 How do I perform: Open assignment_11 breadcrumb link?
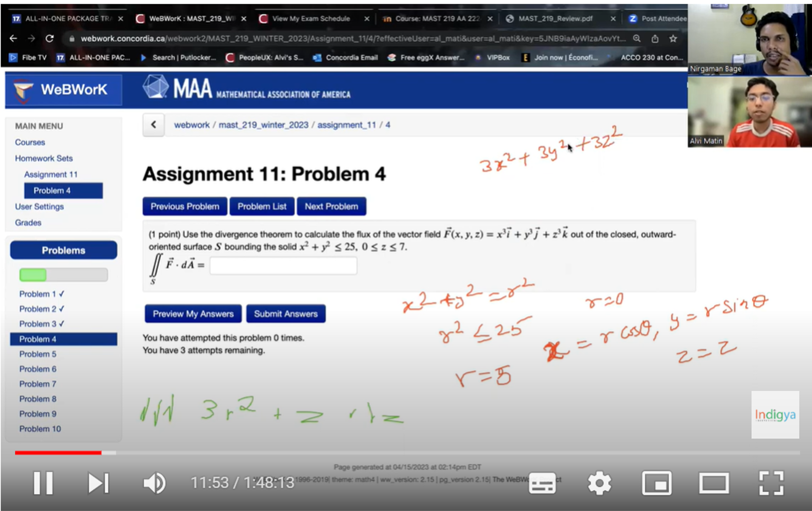tap(346, 125)
